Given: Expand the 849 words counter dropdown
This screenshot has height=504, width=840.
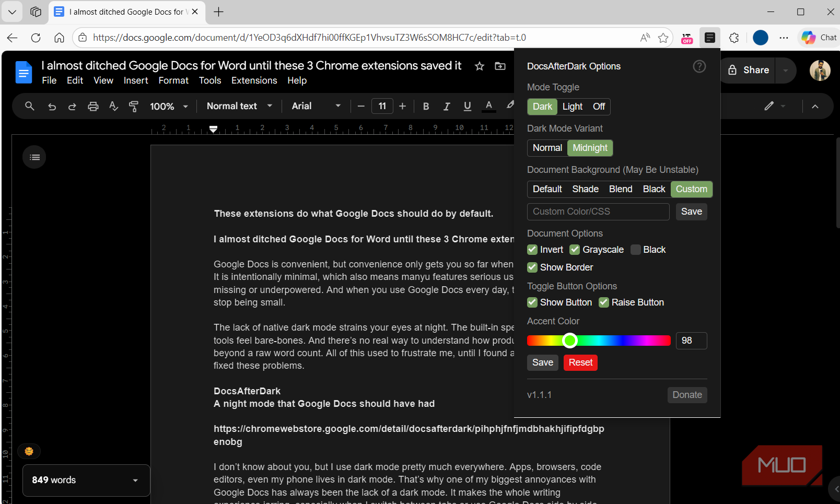Looking at the screenshot, I should 86,480.
